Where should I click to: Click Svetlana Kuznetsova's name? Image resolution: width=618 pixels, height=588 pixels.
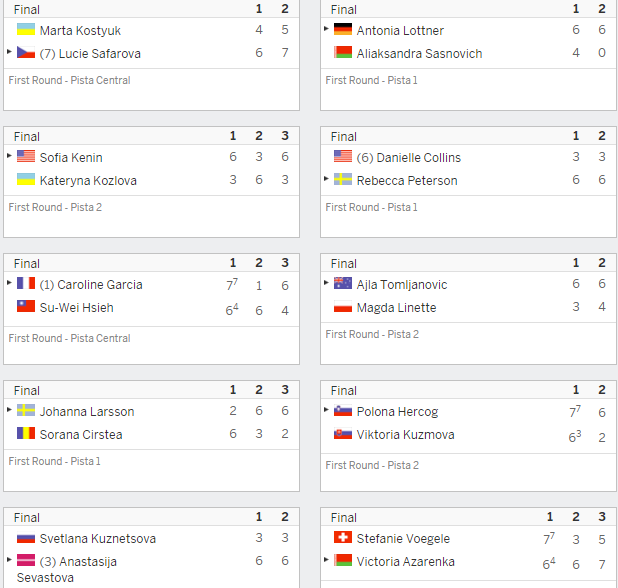point(97,538)
